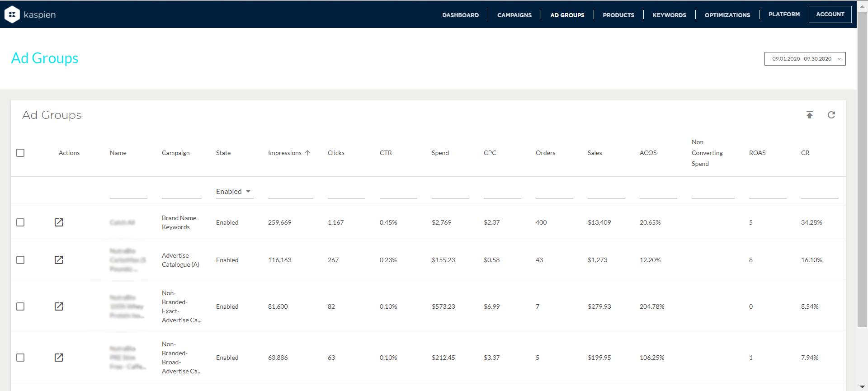Screen dimensions: 868x391
Task: Click the Impressions sort arrow icon
Action: pos(307,153)
